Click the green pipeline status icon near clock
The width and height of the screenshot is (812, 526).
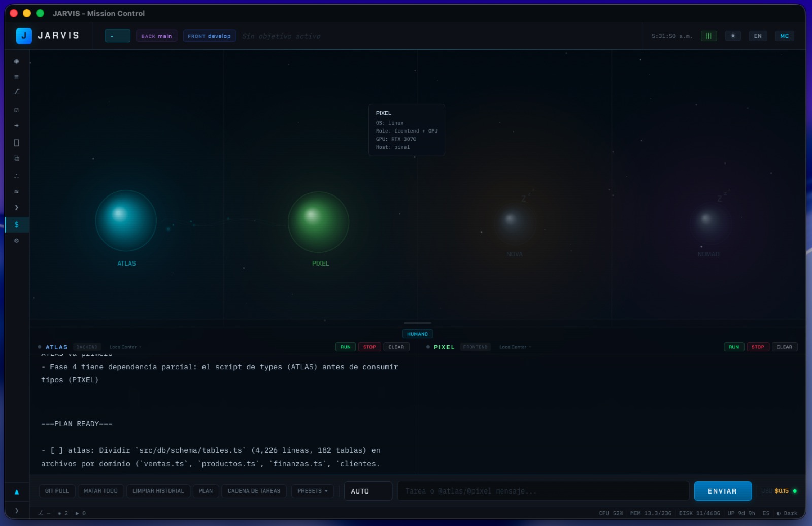(708, 36)
